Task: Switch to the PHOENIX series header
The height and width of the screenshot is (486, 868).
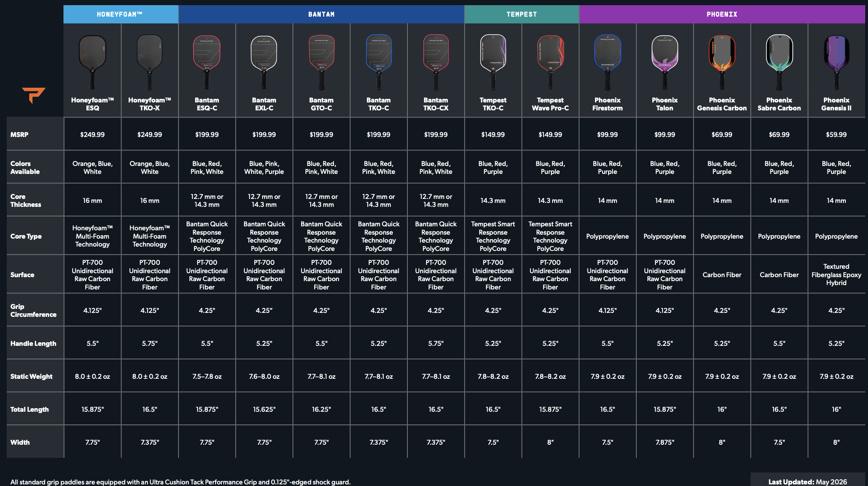Action: pyautogui.click(x=722, y=14)
